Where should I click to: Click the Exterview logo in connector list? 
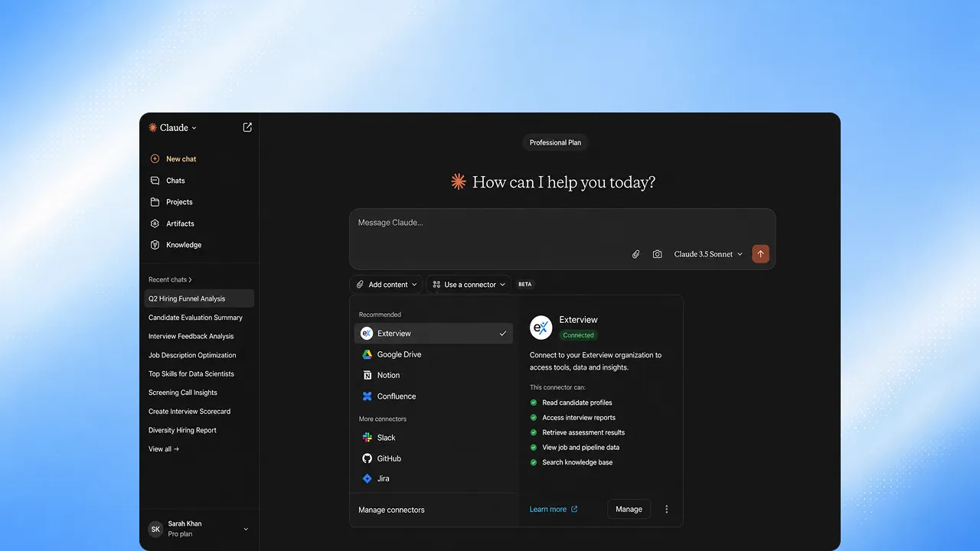(367, 334)
